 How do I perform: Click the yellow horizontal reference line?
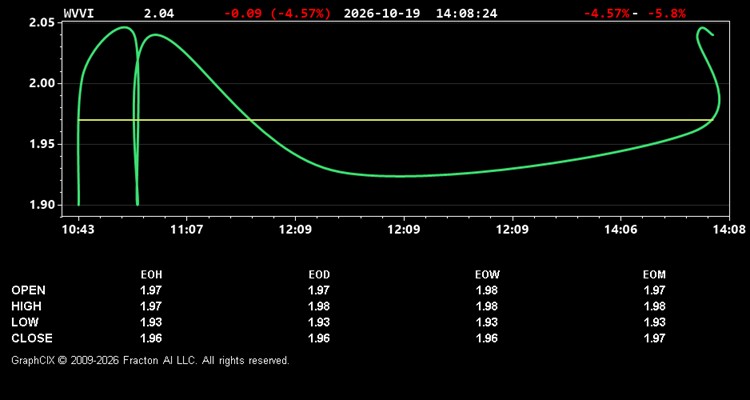[396, 120]
